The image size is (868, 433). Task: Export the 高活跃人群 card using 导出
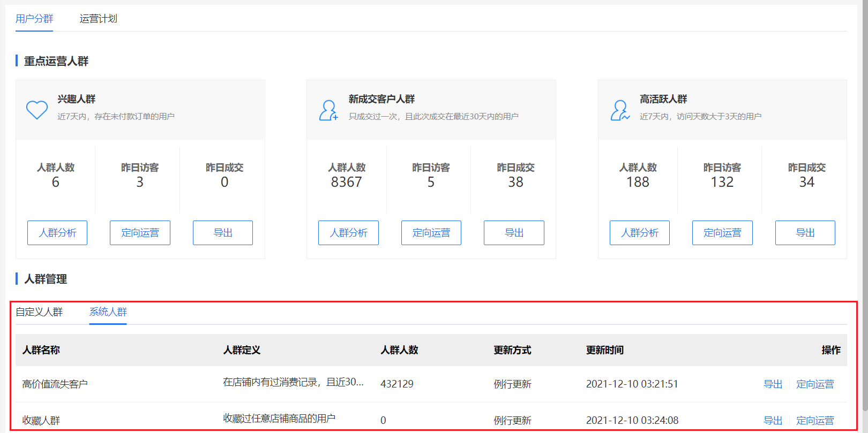[x=805, y=233]
